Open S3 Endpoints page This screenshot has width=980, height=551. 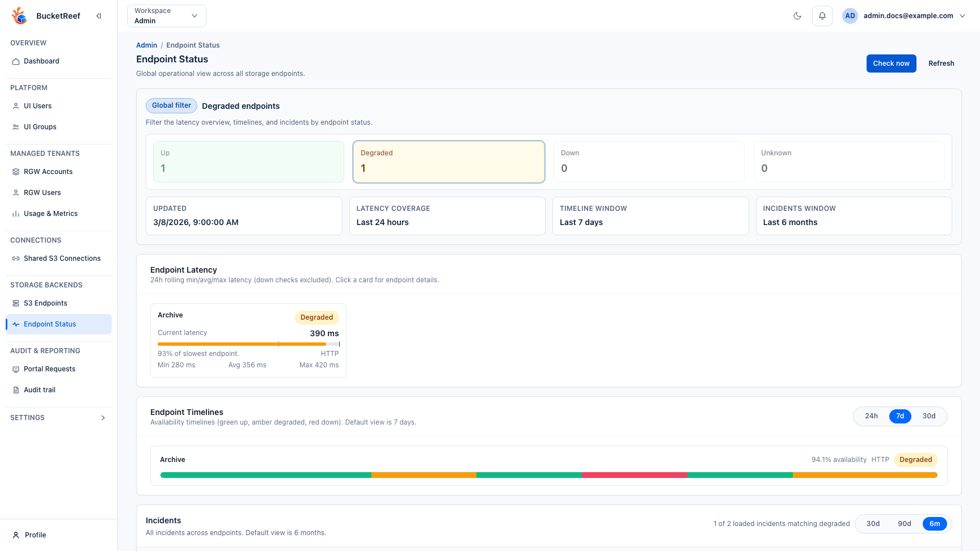coord(58,303)
